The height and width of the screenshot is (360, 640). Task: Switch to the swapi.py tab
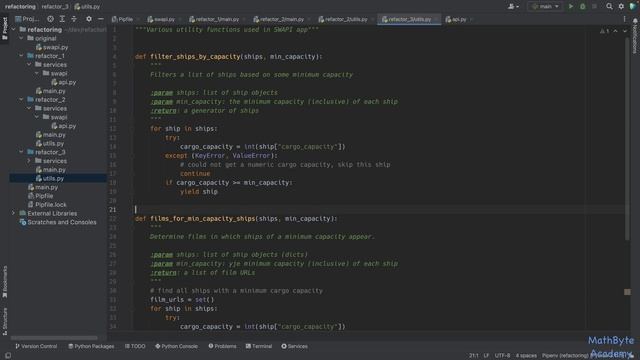(x=161, y=19)
